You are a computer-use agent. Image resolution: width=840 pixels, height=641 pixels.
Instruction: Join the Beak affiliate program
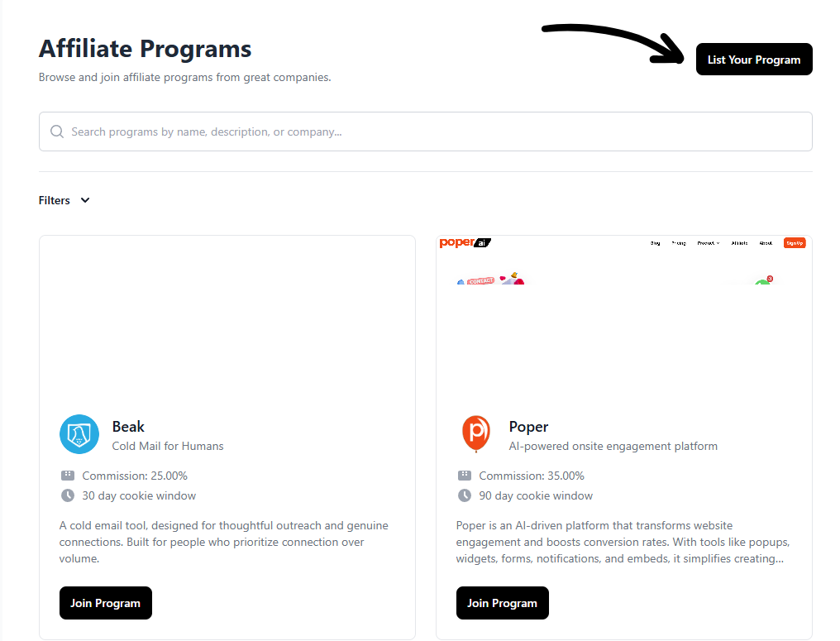tap(106, 603)
